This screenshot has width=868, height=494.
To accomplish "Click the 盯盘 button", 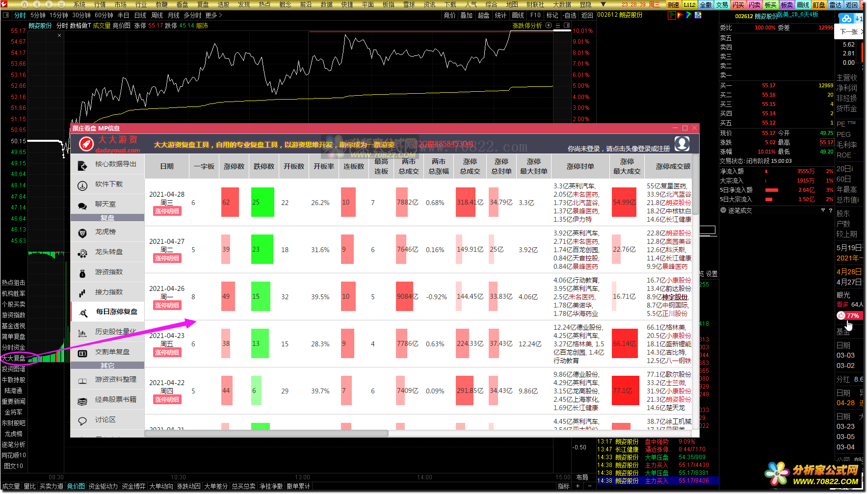I will pyautogui.click(x=819, y=4).
